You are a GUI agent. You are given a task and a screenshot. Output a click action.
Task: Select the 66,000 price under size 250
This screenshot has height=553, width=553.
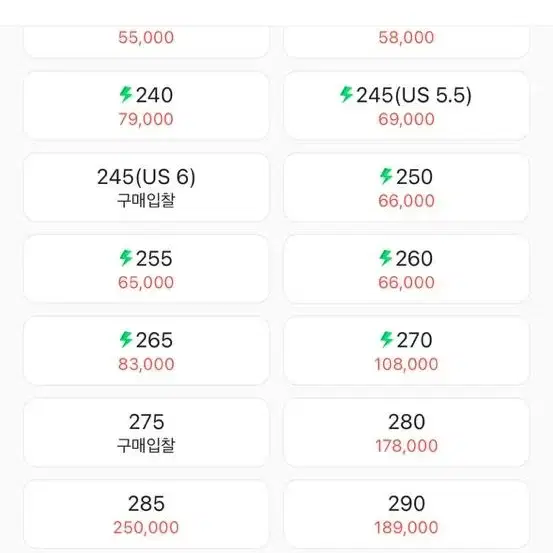406,201
